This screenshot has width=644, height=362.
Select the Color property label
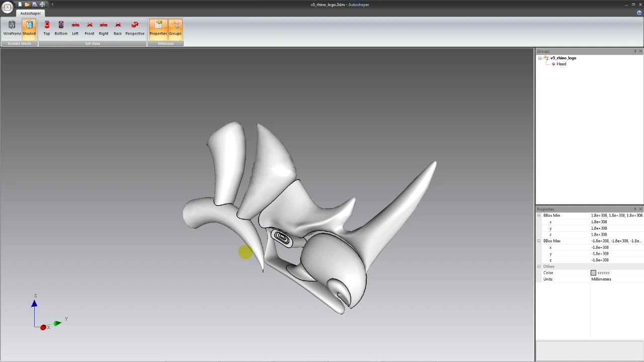(548, 273)
